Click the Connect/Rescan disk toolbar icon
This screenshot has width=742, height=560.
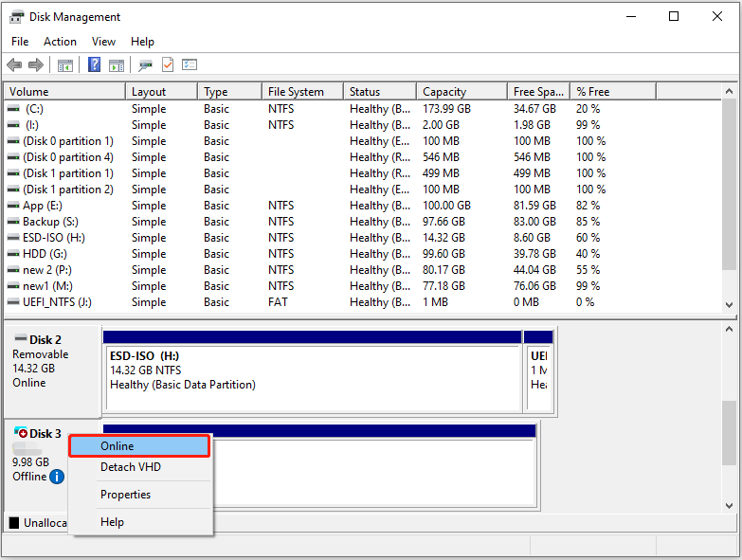145,64
